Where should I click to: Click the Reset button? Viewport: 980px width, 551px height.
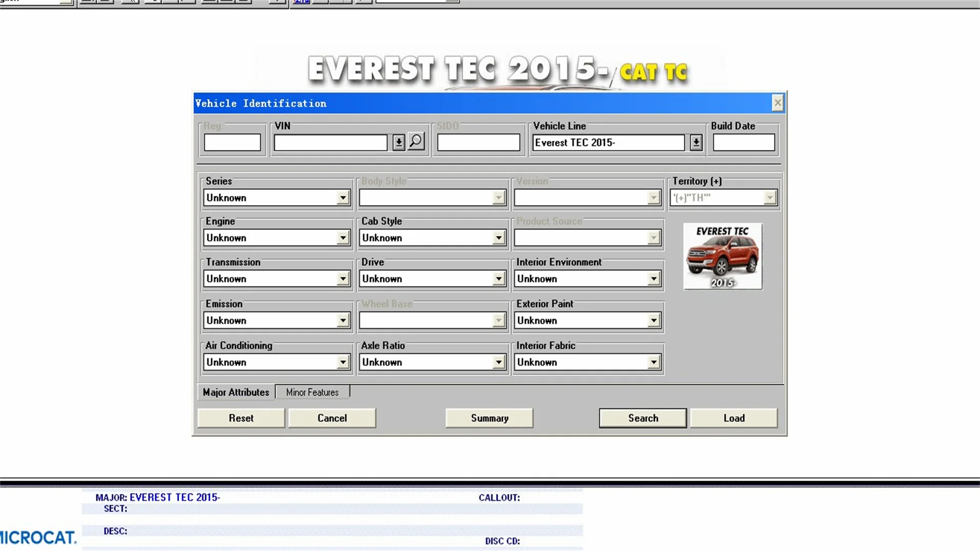coord(241,418)
